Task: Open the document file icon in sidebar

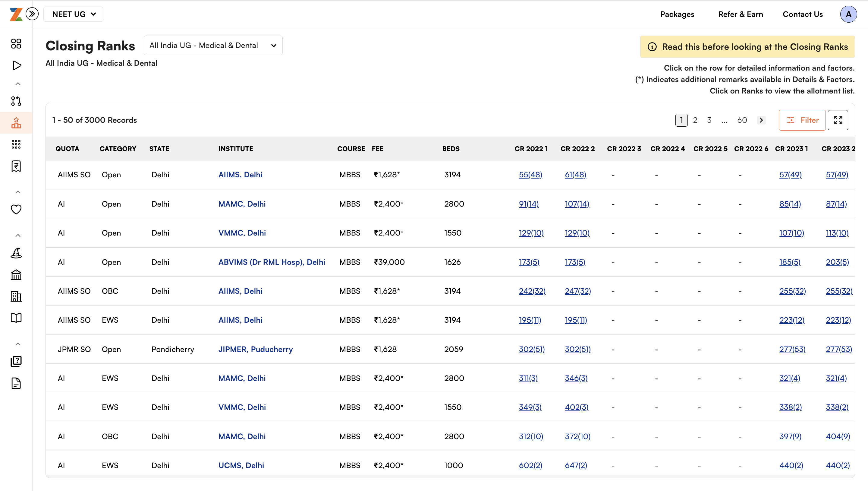Action: coord(16,383)
